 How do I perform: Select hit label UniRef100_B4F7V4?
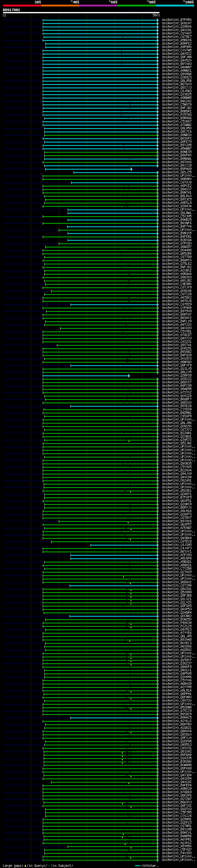coord(176,226)
